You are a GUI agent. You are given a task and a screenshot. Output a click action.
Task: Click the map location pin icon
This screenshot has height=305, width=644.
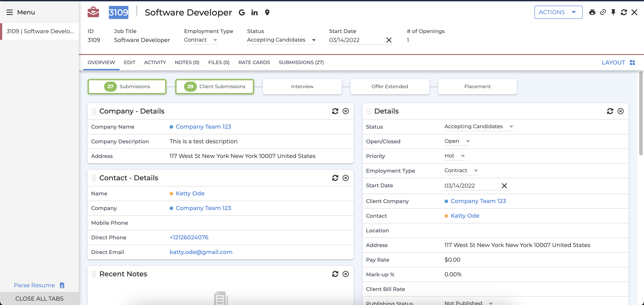tap(267, 12)
